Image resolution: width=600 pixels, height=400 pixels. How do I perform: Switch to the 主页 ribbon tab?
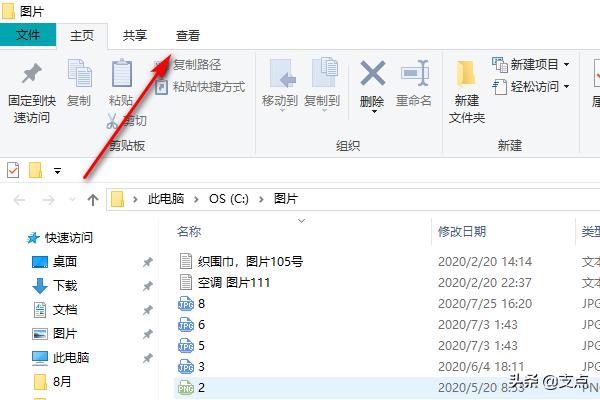[x=82, y=36]
